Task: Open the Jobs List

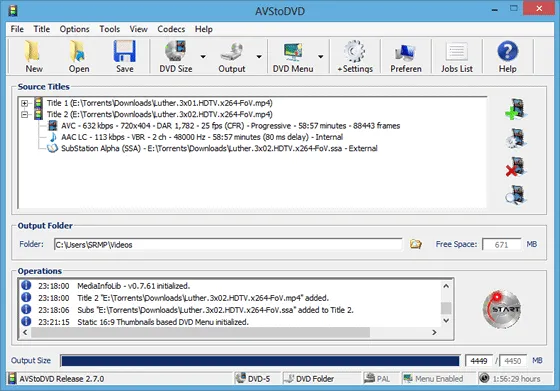Action: click(456, 56)
